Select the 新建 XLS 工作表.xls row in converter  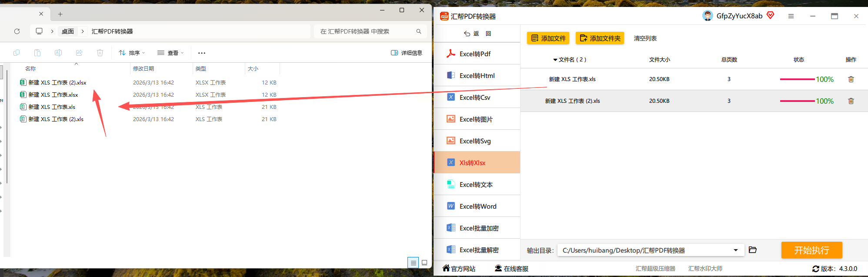(694, 79)
